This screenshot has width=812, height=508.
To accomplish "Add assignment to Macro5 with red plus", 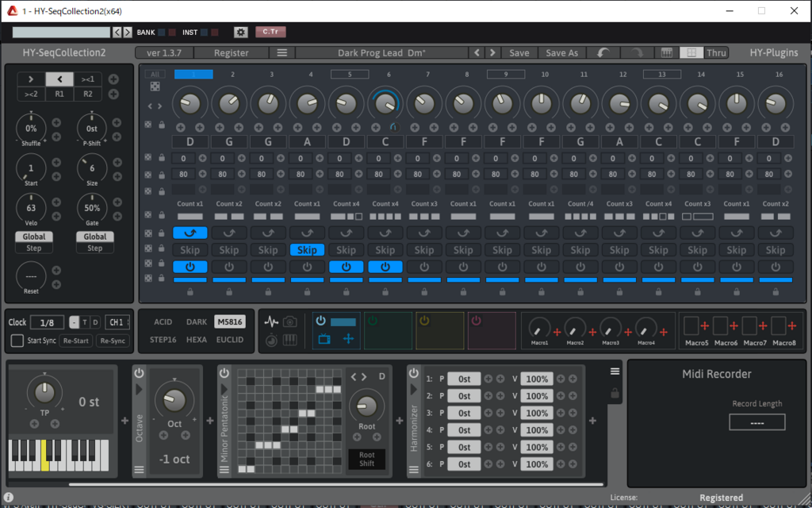I will click(x=704, y=325).
